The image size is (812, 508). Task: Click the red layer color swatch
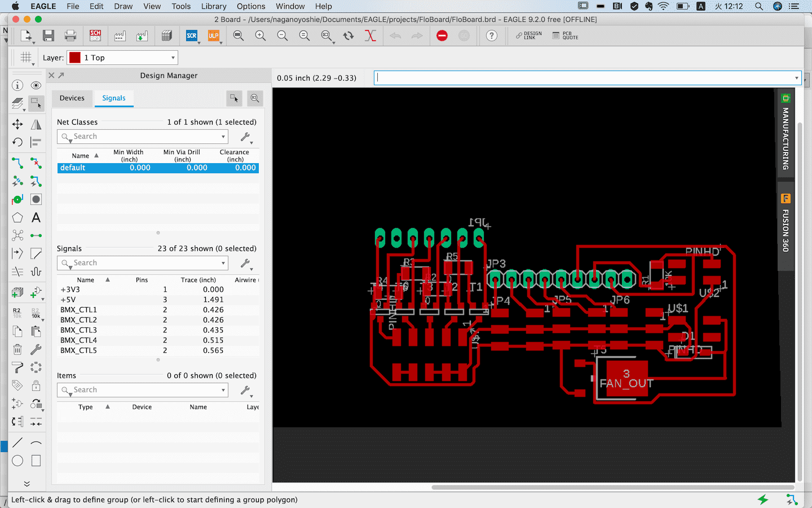75,58
